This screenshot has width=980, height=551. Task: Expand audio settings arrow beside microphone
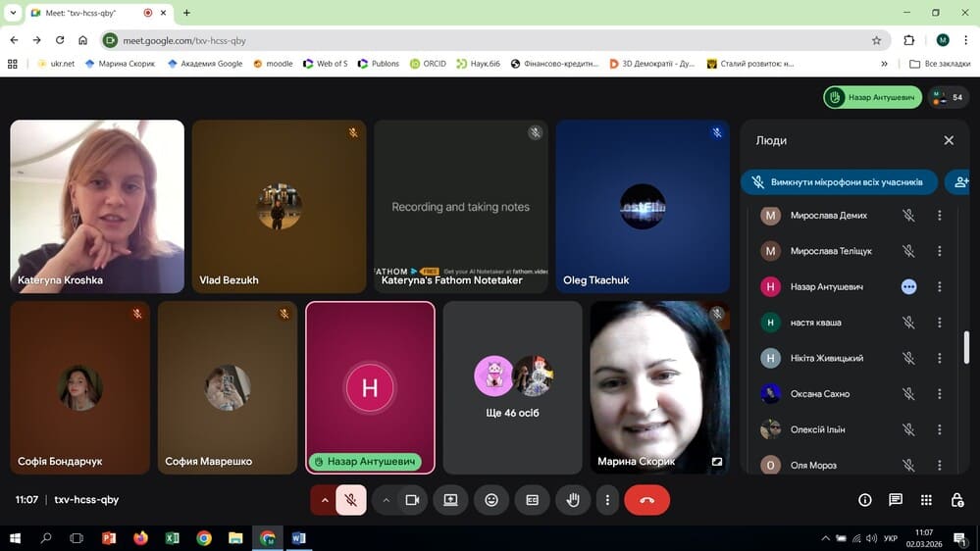coord(324,500)
